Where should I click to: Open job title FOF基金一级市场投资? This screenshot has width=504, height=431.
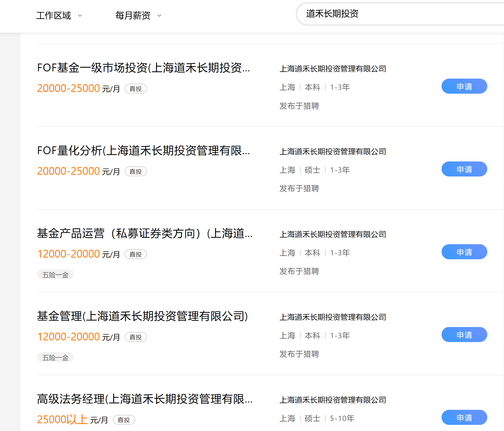(144, 68)
